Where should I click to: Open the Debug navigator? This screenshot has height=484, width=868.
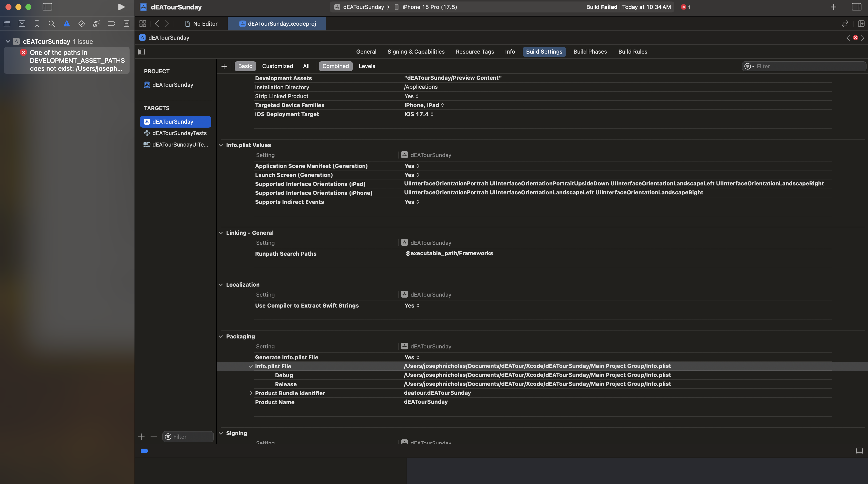(96, 24)
